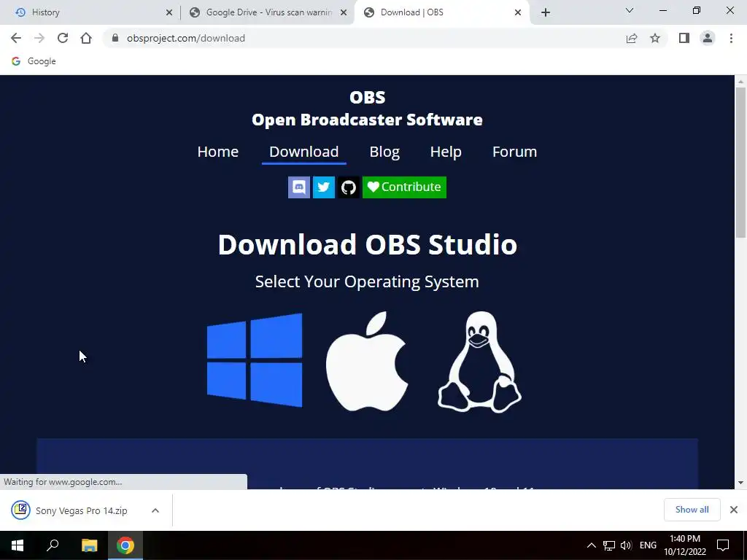Image resolution: width=747 pixels, height=560 pixels.
Task: Show hidden system tray icons
Action: (x=591, y=545)
